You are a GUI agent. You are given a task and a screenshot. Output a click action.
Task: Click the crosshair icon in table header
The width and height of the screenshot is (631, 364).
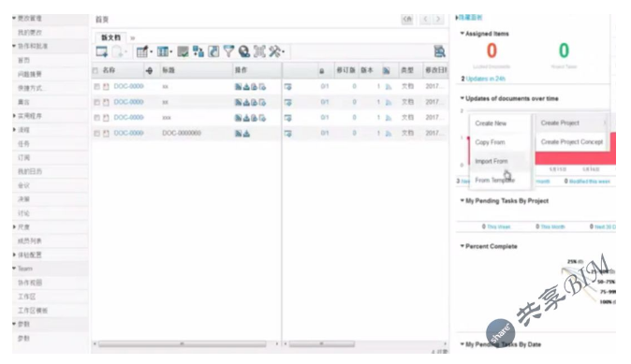click(149, 71)
